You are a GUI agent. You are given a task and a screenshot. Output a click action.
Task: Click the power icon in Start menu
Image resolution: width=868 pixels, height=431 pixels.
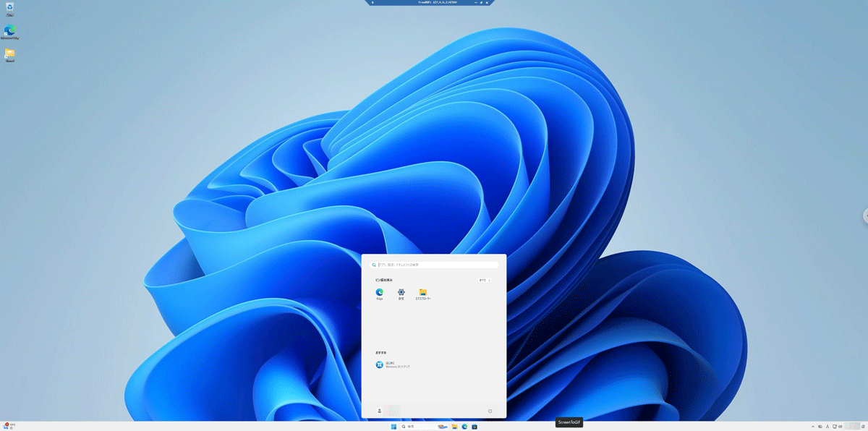pos(490,411)
